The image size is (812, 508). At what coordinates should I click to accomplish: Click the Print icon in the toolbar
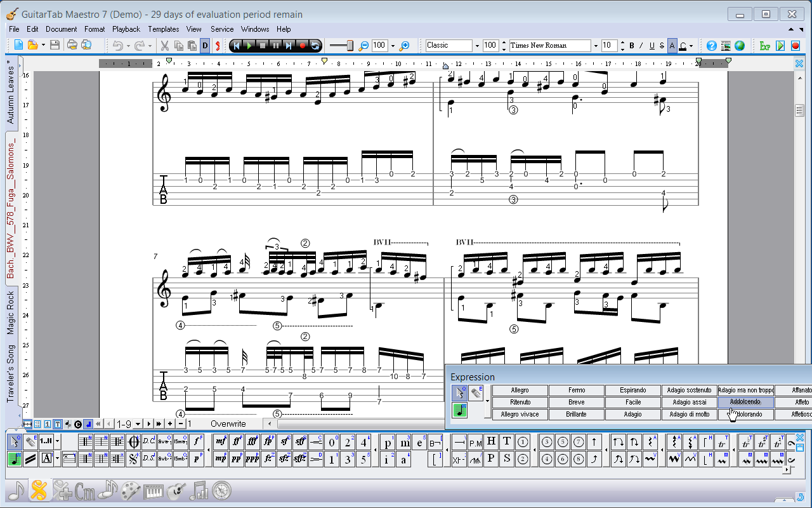72,45
